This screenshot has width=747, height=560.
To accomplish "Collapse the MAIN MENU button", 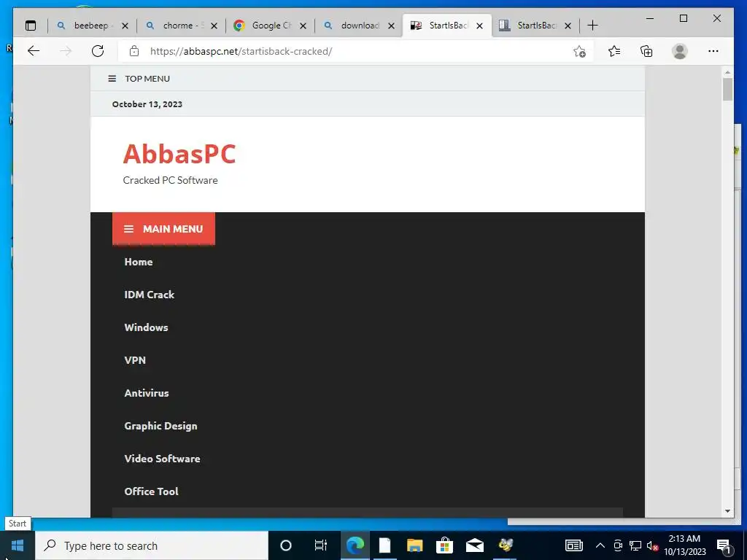I will click(164, 229).
